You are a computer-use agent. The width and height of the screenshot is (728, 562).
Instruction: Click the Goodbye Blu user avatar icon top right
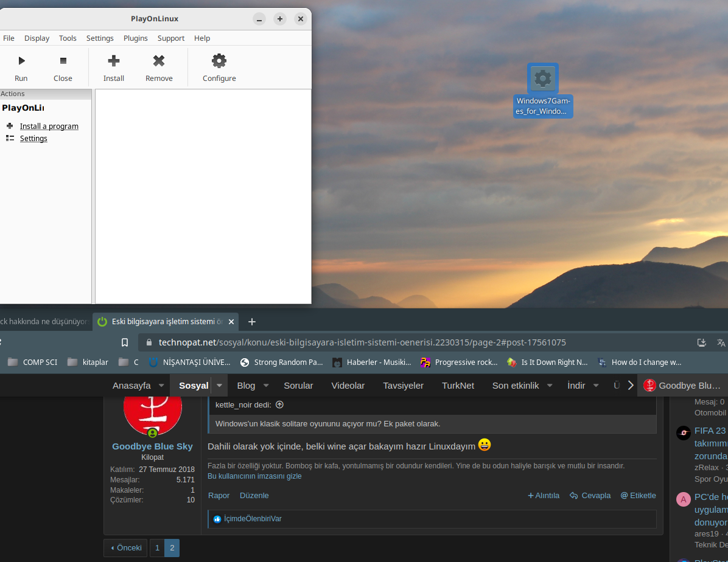pos(649,385)
